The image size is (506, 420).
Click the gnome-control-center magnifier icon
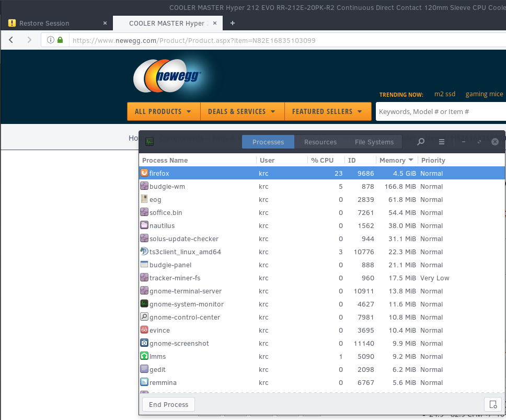(144, 316)
